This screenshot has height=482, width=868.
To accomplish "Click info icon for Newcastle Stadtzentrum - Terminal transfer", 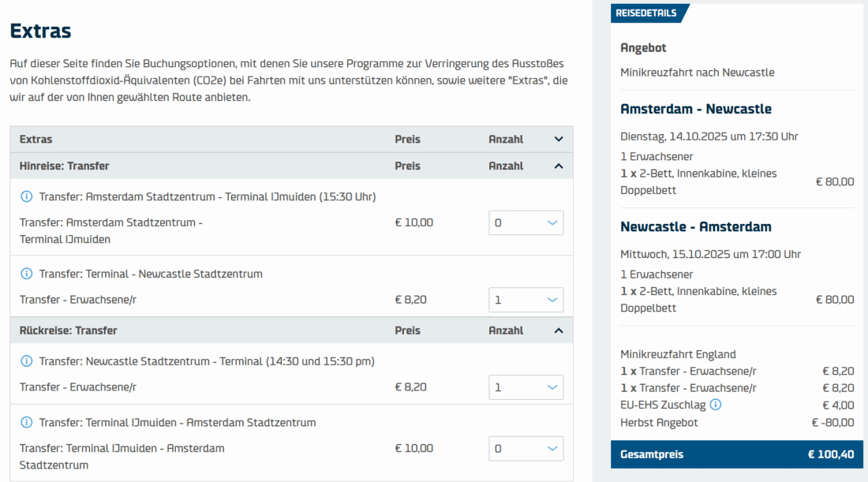I will [x=26, y=361].
